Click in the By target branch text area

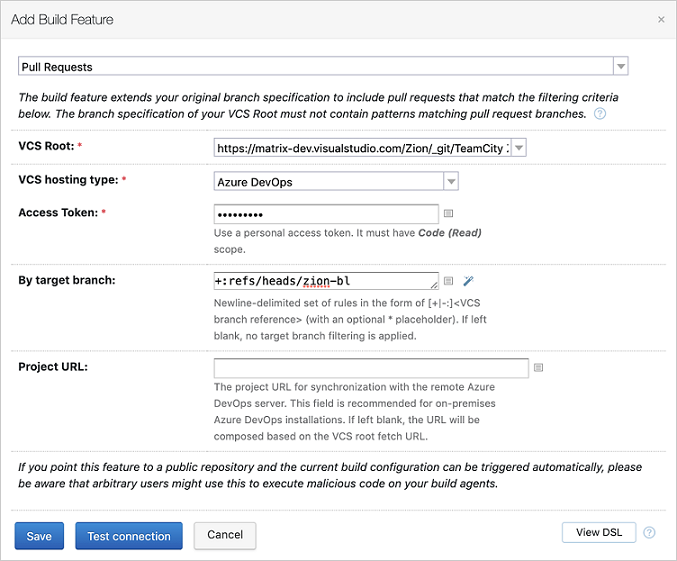[x=320, y=281]
